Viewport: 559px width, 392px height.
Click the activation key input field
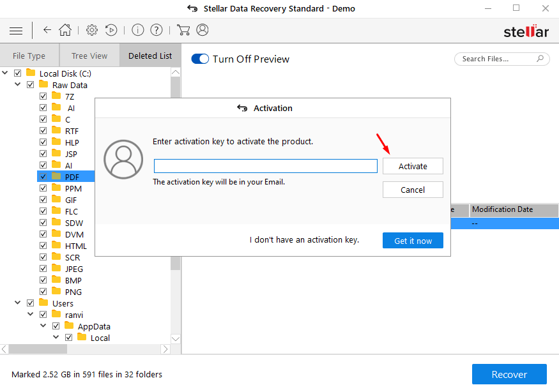[x=265, y=166]
